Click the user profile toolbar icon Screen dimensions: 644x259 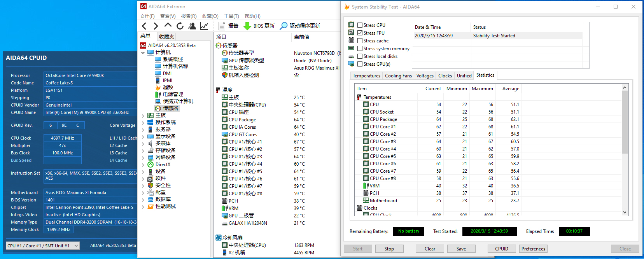click(192, 26)
